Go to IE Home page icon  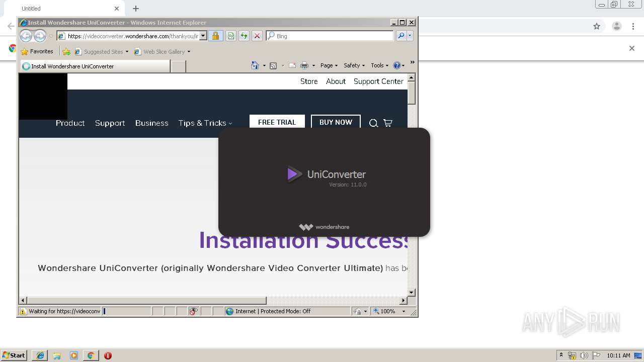pyautogui.click(x=255, y=65)
